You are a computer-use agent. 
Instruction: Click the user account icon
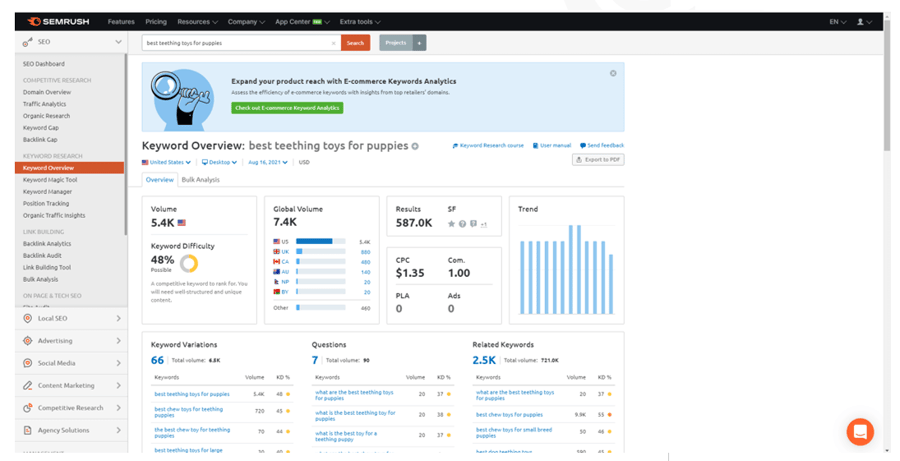pyautogui.click(x=860, y=22)
